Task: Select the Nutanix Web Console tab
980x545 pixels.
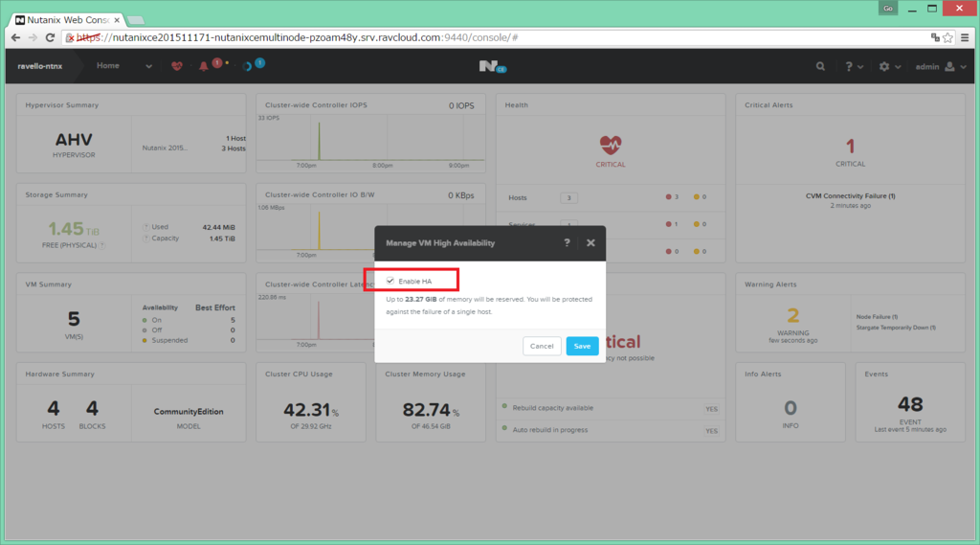Action: coord(66,20)
